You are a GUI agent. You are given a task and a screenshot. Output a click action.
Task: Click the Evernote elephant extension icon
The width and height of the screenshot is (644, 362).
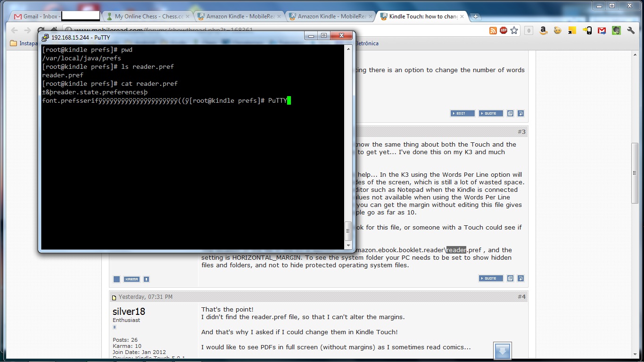[x=616, y=31]
